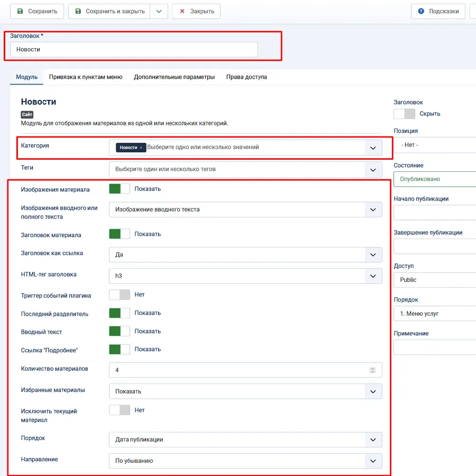Open the sort direction dropdown
The height and width of the screenshot is (476, 476).
[245, 461]
